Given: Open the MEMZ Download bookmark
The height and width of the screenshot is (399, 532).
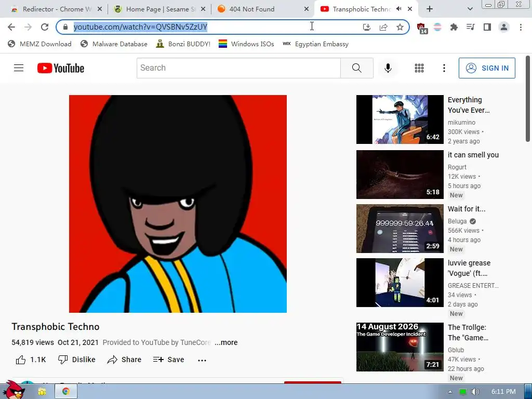Looking at the screenshot, I should tap(39, 44).
